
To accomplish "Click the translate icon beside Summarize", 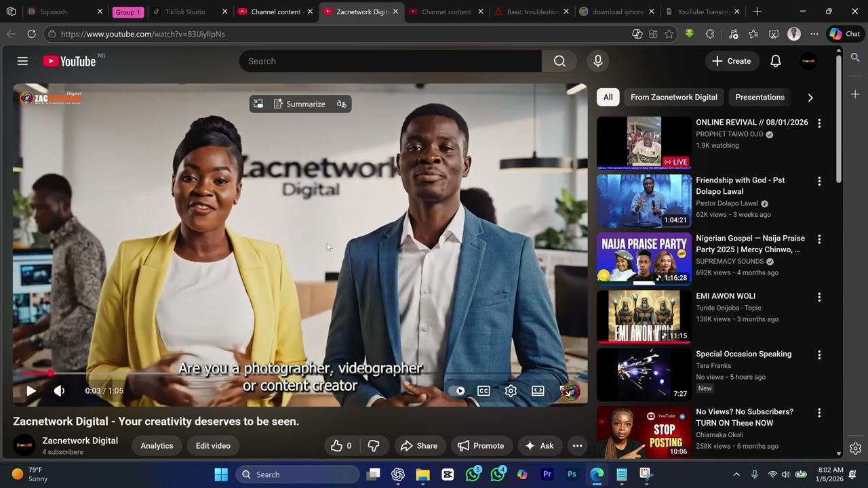I will tap(341, 104).
